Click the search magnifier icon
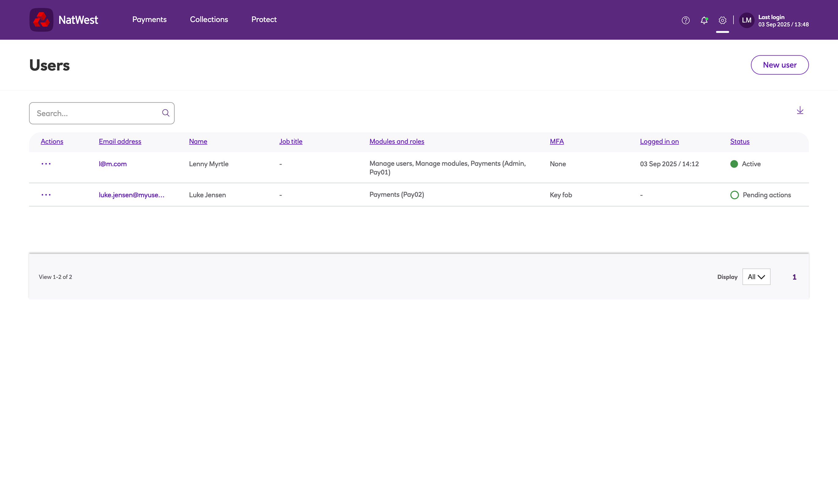Screen dimensions: 838x504 point(166,113)
